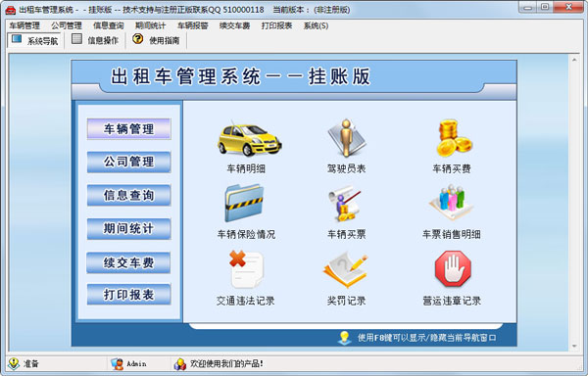Image resolution: width=588 pixels, height=376 pixels.
Task: Click the 车票销售明细 label text
Action: pyautogui.click(x=452, y=234)
